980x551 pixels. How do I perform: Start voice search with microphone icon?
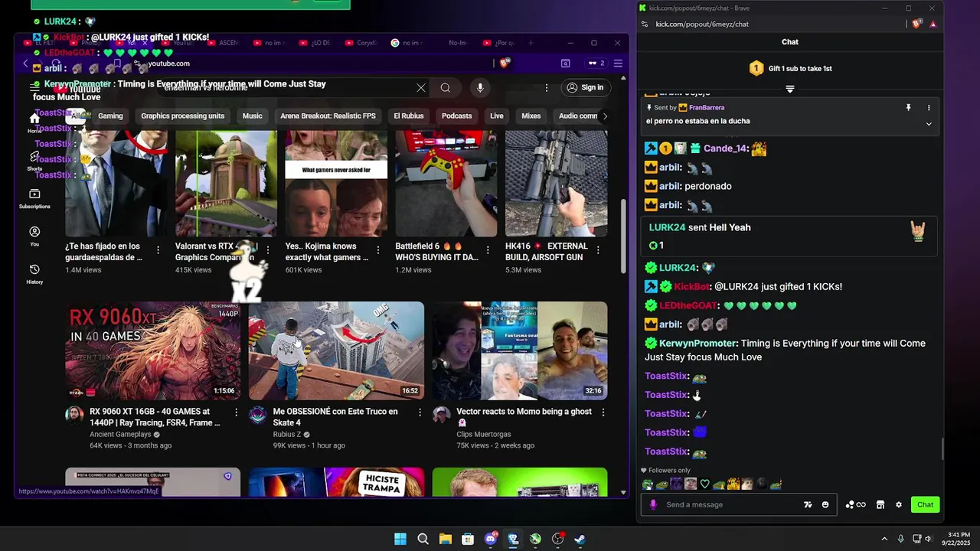(x=480, y=88)
